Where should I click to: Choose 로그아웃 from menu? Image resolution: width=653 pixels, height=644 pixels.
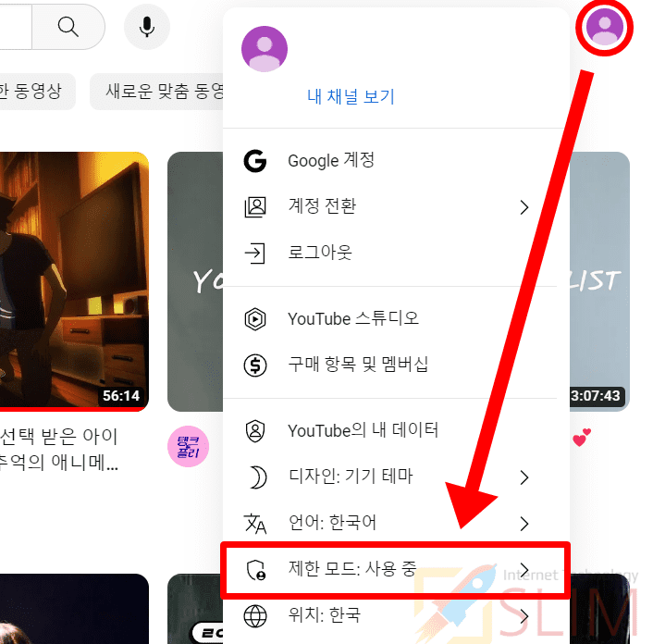click(396, 254)
